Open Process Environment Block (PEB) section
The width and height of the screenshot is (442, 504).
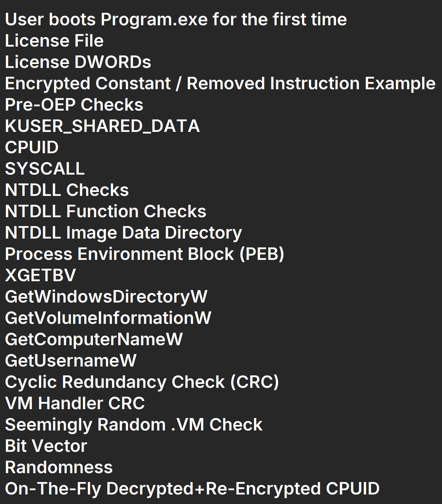coord(144,254)
